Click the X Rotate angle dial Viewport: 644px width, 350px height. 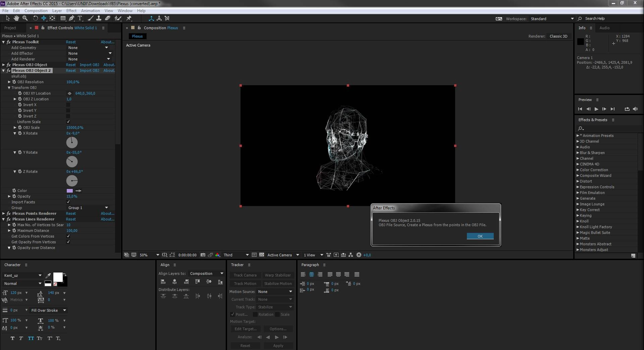72,143
